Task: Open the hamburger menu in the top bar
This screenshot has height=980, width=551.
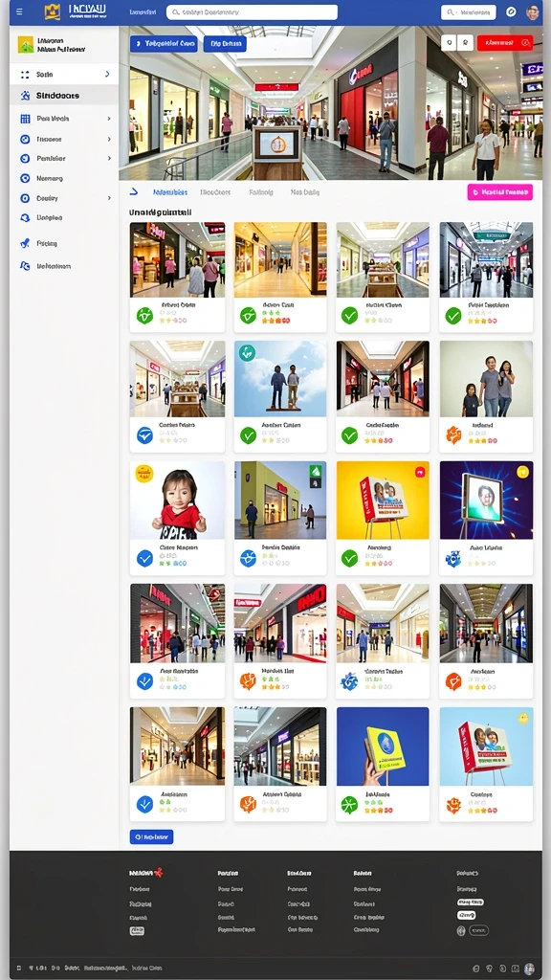Action: 19,11
